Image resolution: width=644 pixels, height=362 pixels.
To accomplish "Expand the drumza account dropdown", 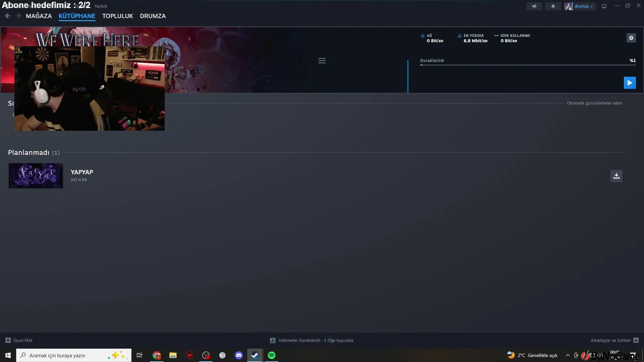I will click(x=584, y=7).
